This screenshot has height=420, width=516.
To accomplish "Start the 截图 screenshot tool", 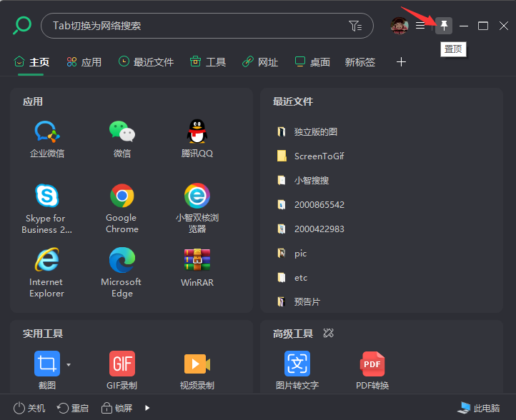I will [x=47, y=370].
